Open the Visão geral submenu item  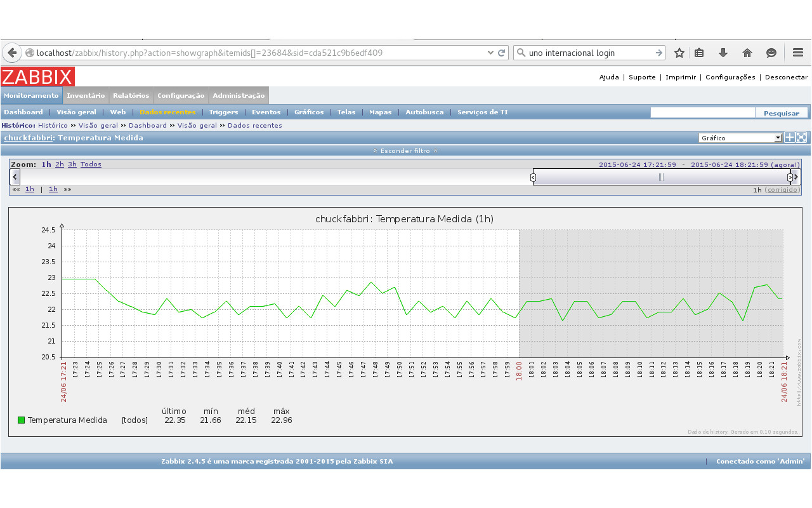(76, 112)
